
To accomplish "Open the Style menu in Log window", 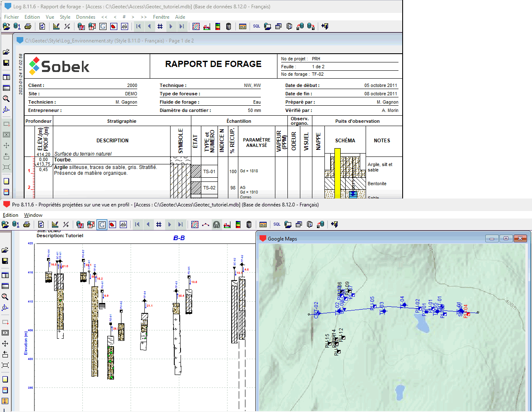I will click(65, 17).
